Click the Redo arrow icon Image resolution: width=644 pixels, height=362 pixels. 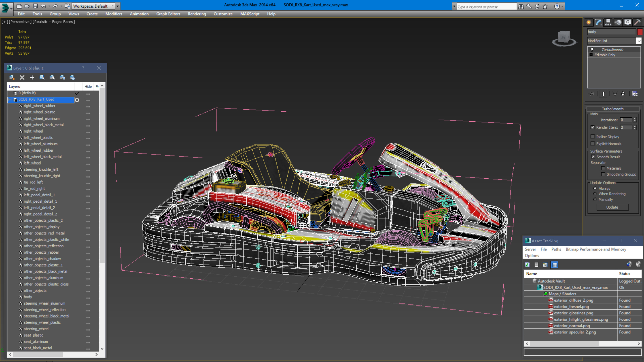coord(55,6)
